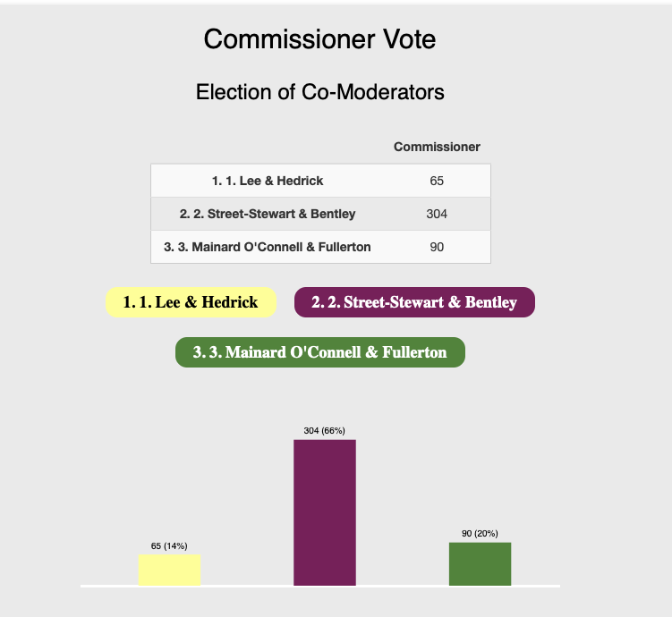Click the white chart baseline axis
Screen dimensions: 672x617
point(320,587)
